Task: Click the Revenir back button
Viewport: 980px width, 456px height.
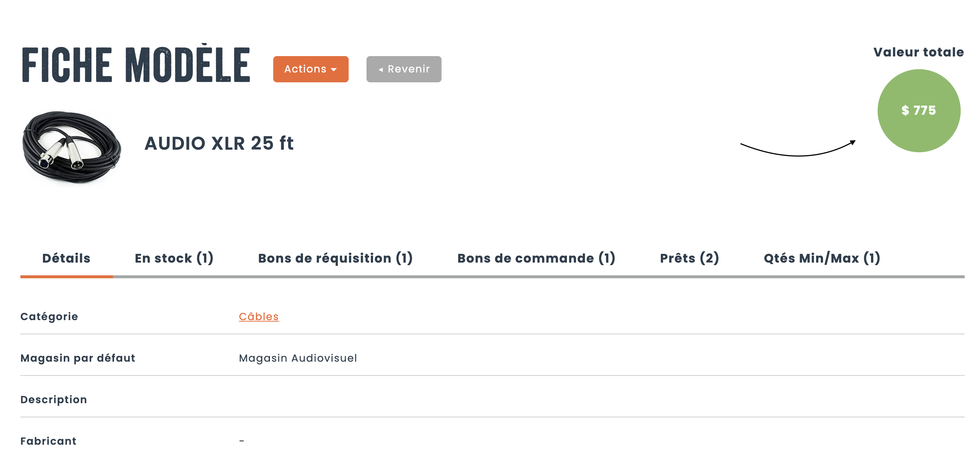Action: point(404,69)
